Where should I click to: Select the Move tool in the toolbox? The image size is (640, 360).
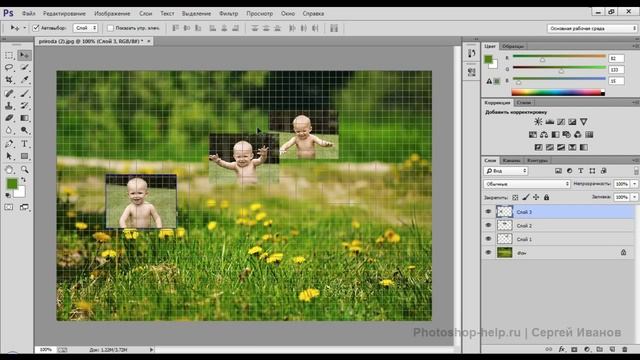24,55
